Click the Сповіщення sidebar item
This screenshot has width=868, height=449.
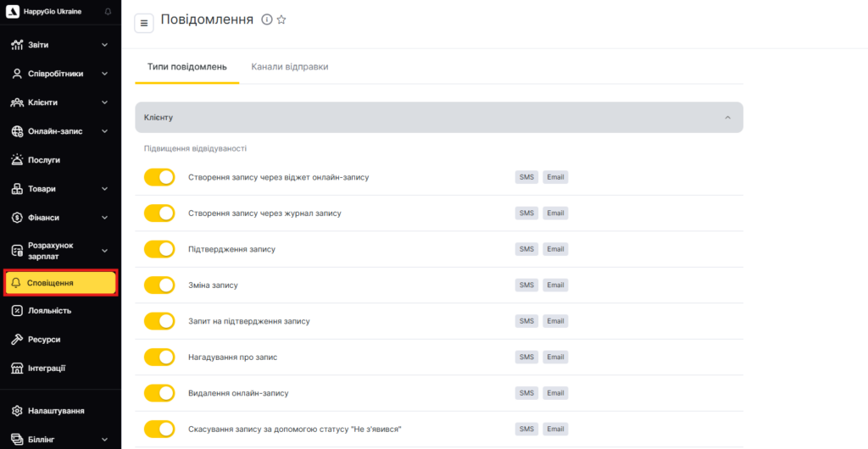click(x=60, y=282)
